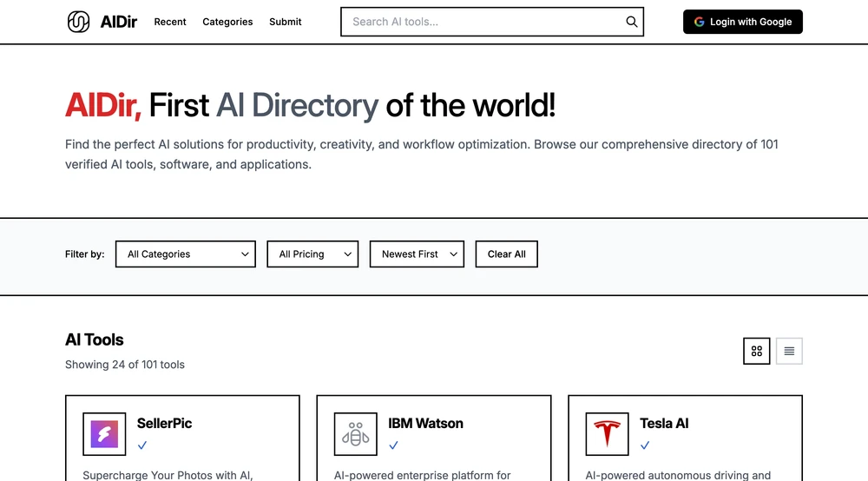Open the Tesla AI logo thumbnail
This screenshot has width=868, height=481.
tap(608, 434)
